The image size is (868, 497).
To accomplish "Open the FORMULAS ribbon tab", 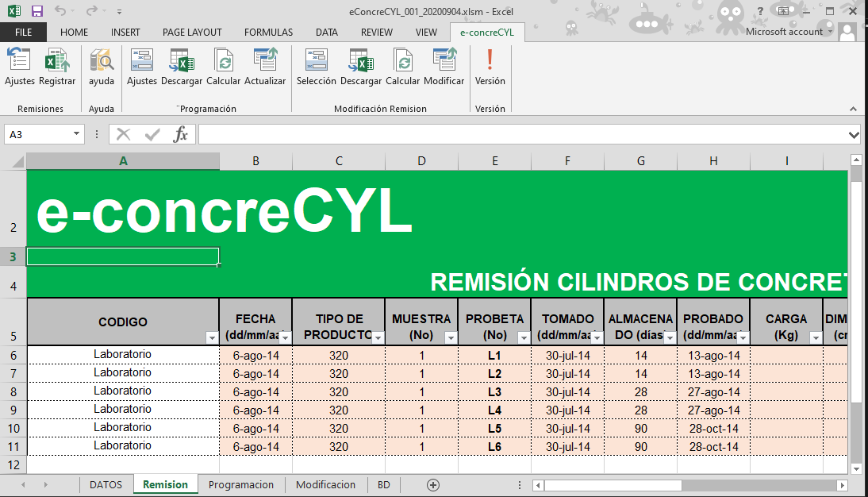I will pyautogui.click(x=268, y=33).
